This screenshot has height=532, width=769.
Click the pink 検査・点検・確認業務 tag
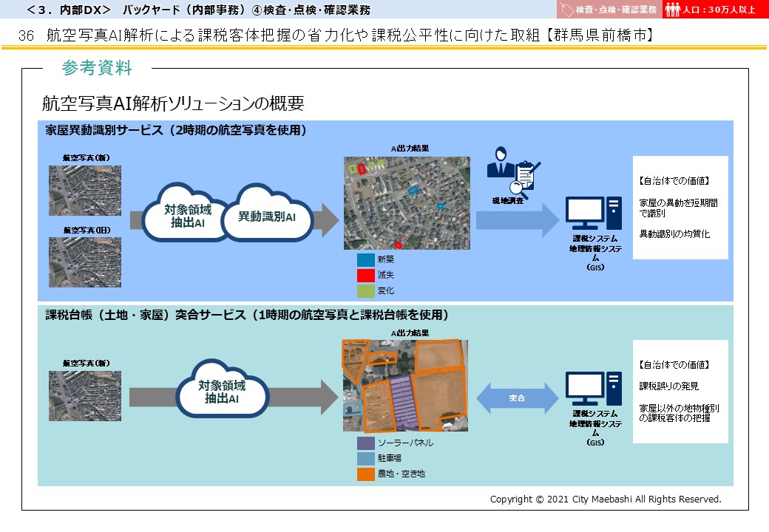(x=609, y=10)
